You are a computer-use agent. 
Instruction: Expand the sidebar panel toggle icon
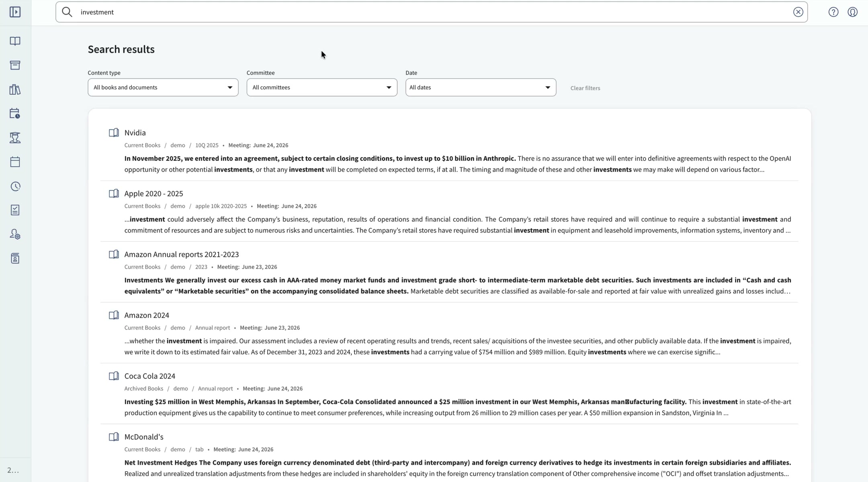tap(15, 12)
